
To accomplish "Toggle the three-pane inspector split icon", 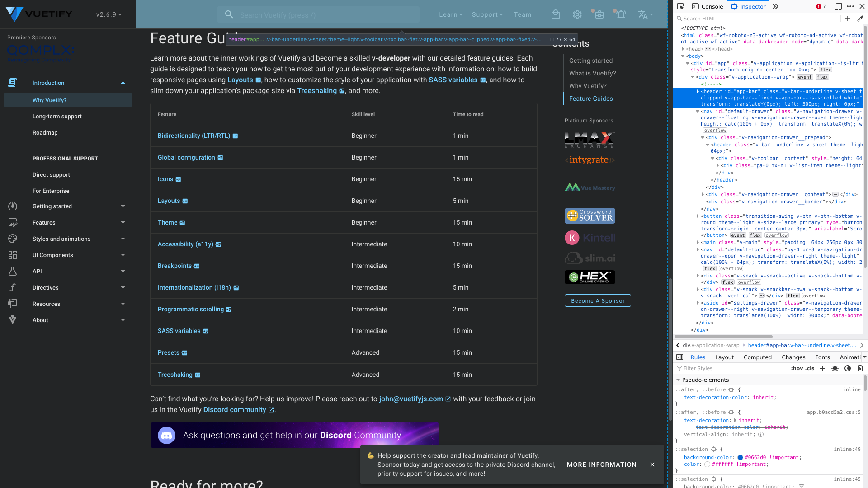I will coord(679,357).
